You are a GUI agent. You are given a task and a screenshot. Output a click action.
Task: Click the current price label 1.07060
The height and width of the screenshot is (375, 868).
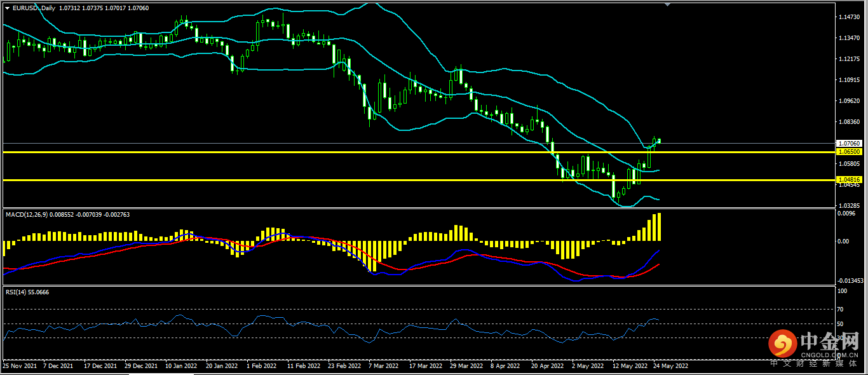point(849,144)
